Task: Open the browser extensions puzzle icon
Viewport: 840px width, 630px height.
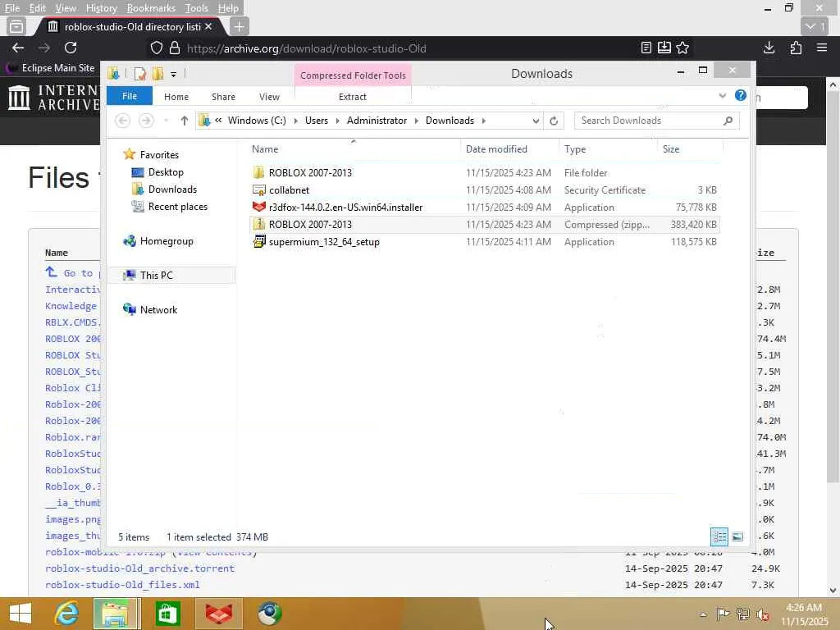Action: pos(796,48)
